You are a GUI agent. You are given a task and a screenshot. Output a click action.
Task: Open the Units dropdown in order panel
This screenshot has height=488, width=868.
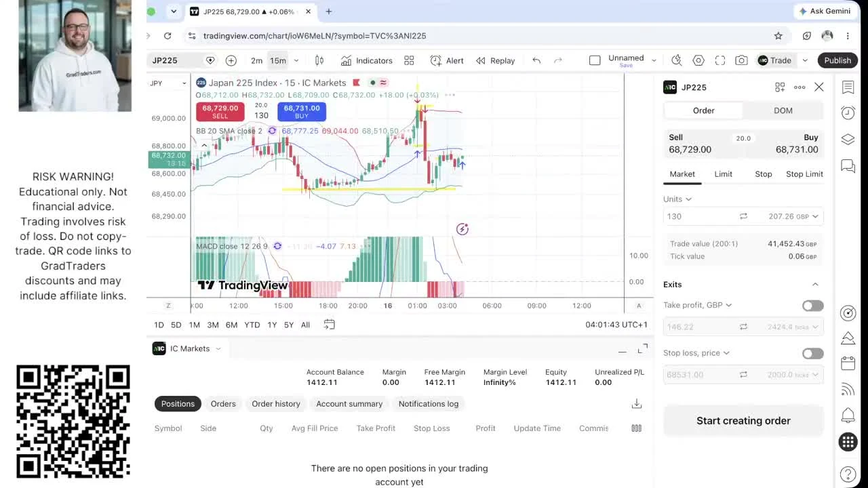click(677, 199)
